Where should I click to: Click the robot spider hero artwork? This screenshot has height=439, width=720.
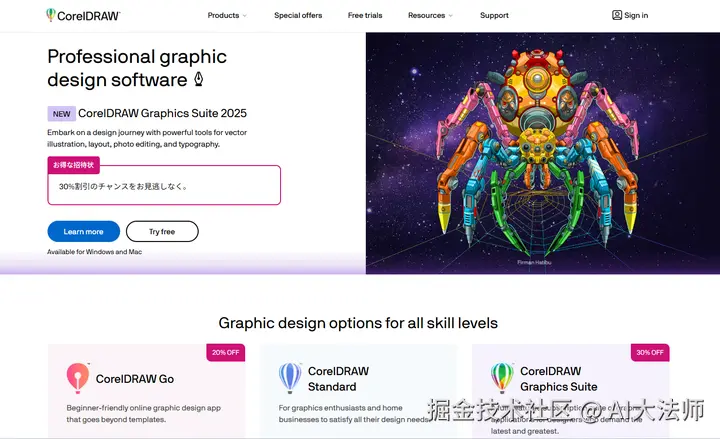pyautogui.click(x=537, y=152)
